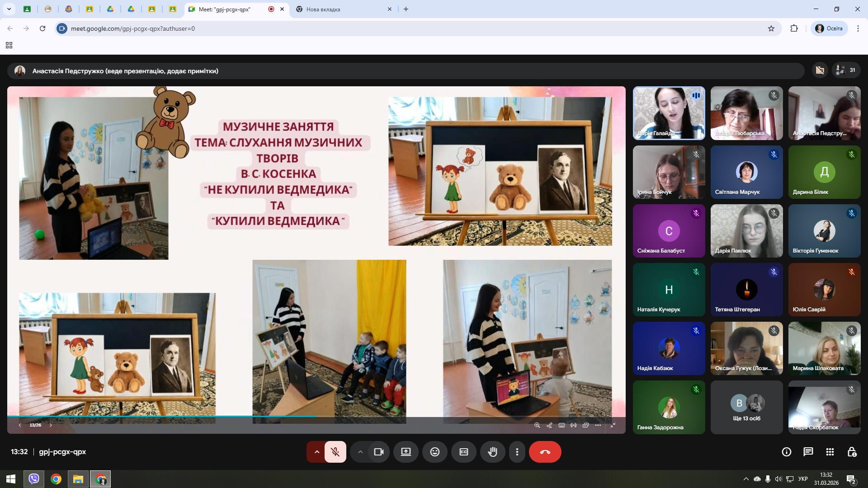Open the first pinned Google Drive tab
Image resolution: width=868 pixels, height=488 pixels.
(110, 9)
